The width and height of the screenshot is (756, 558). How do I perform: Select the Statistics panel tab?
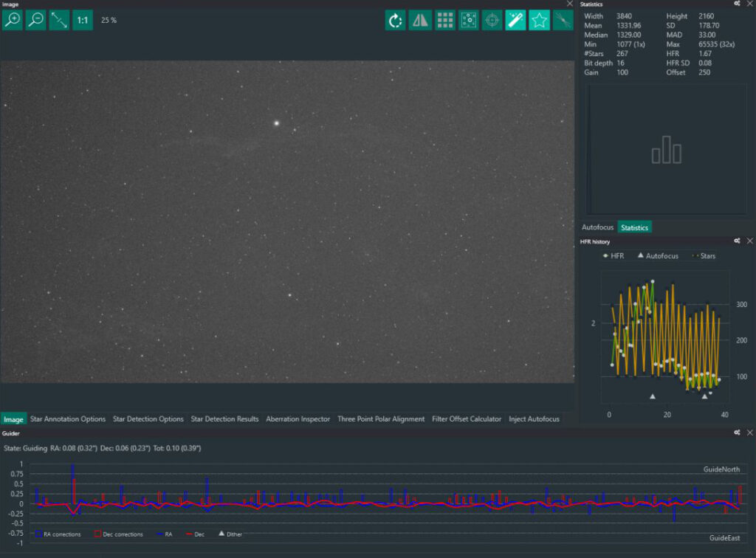634,227
